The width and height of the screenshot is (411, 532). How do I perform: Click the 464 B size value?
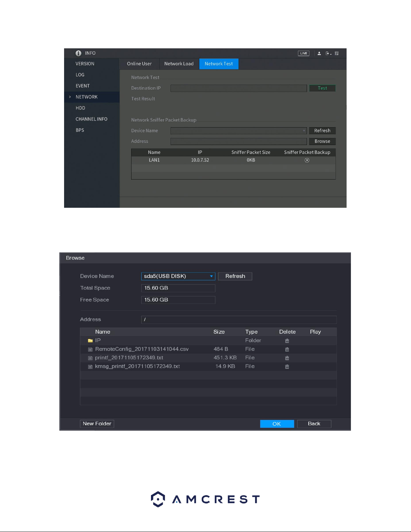(x=221, y=349)
